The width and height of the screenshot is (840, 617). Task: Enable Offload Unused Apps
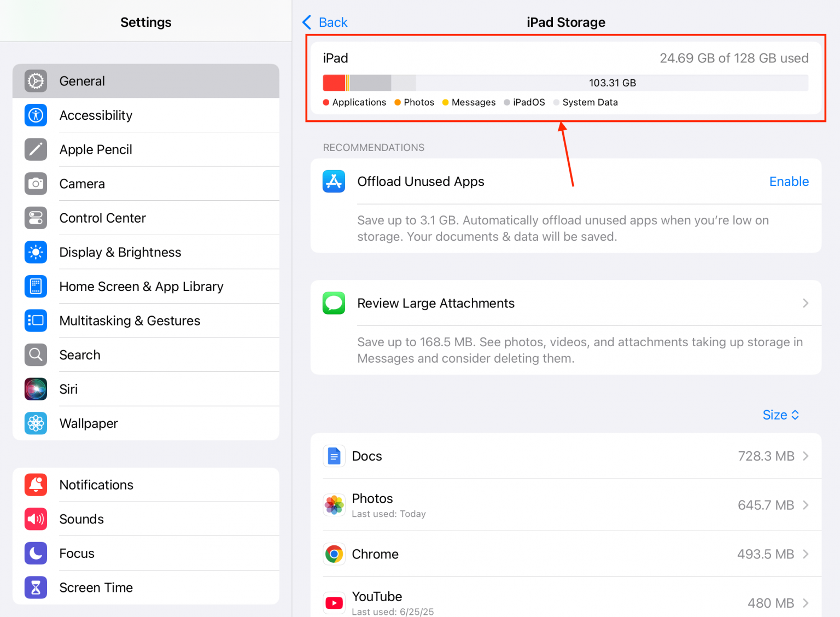pyautogui.click(x=789, y=181)
